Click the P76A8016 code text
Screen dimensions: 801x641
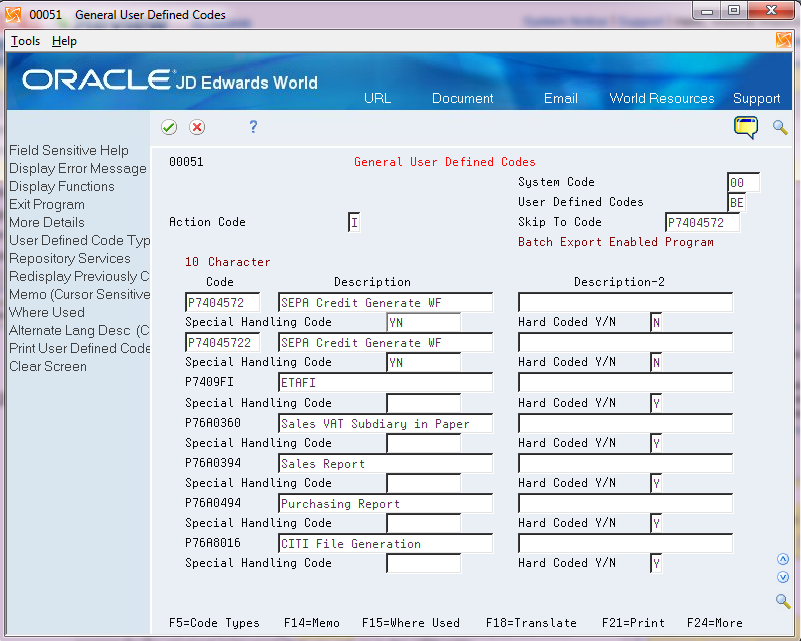pos(213,542)
